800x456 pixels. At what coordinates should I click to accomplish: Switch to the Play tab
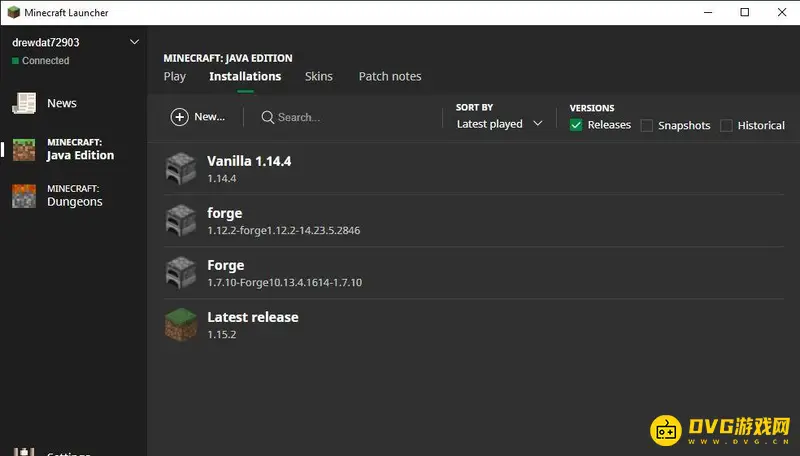click(174, 76)
